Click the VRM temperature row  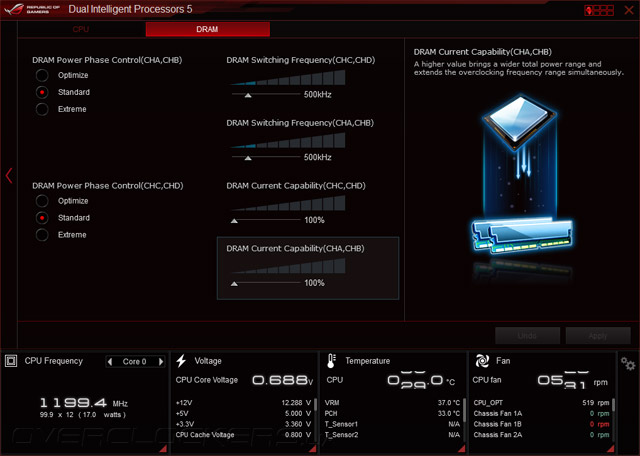click(392, 403)
